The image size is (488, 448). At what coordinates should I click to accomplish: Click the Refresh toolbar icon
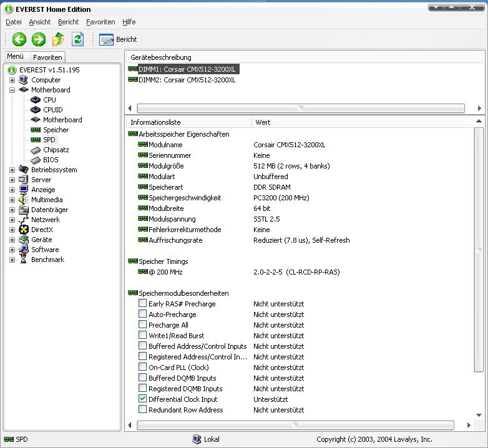[77, 39]
